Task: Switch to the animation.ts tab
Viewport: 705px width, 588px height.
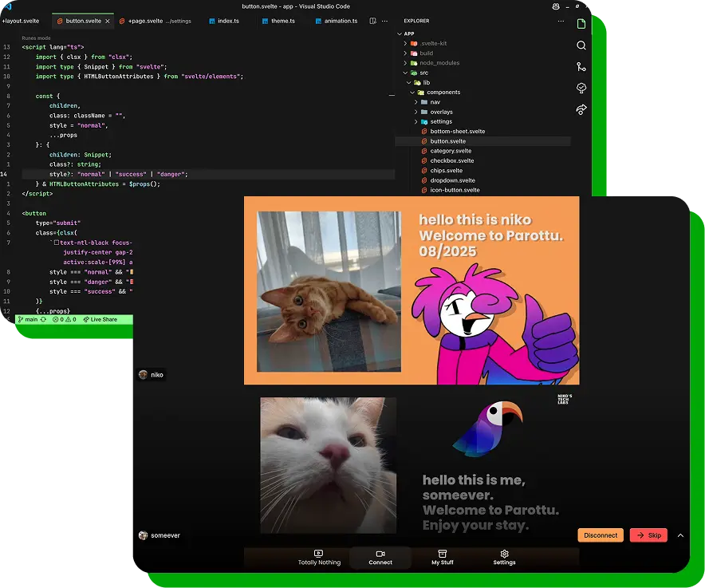Action: (337, 22)
